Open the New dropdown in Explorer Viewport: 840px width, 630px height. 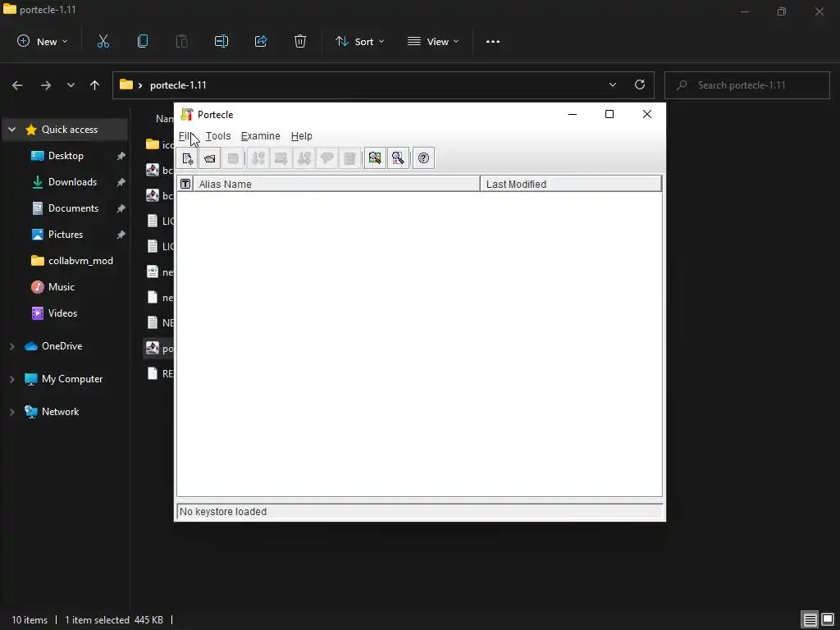pyautogui.click(x=43, y=41)
